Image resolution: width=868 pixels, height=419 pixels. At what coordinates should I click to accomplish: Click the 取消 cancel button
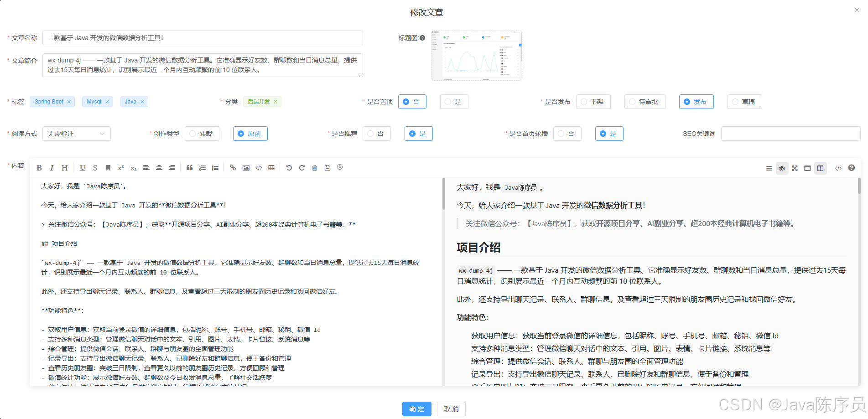(x=451, y=409)
